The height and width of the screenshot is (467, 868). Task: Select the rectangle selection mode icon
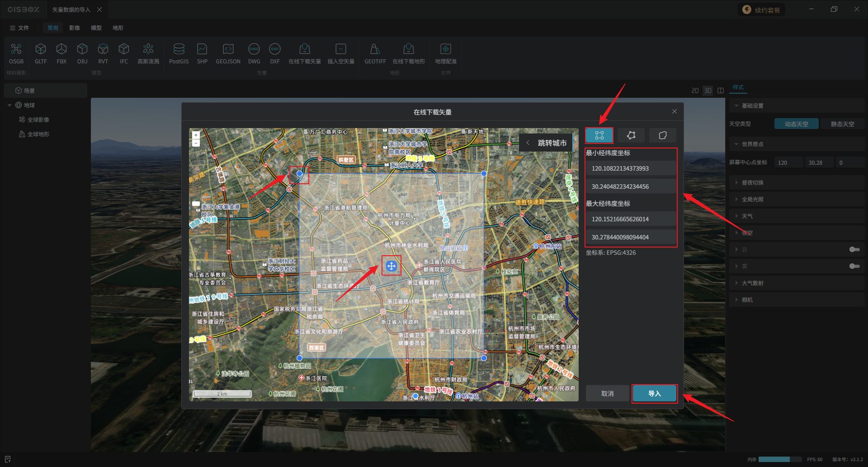[599, 135]
